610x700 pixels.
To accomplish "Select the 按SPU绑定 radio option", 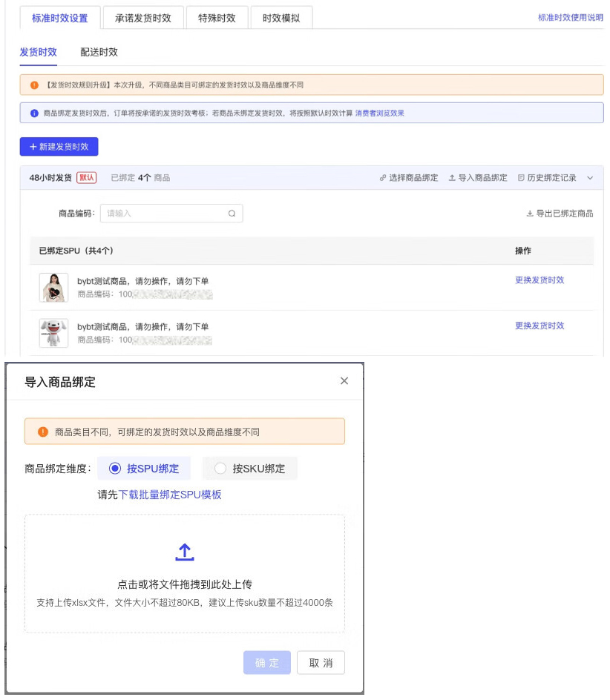I will 150,467.
